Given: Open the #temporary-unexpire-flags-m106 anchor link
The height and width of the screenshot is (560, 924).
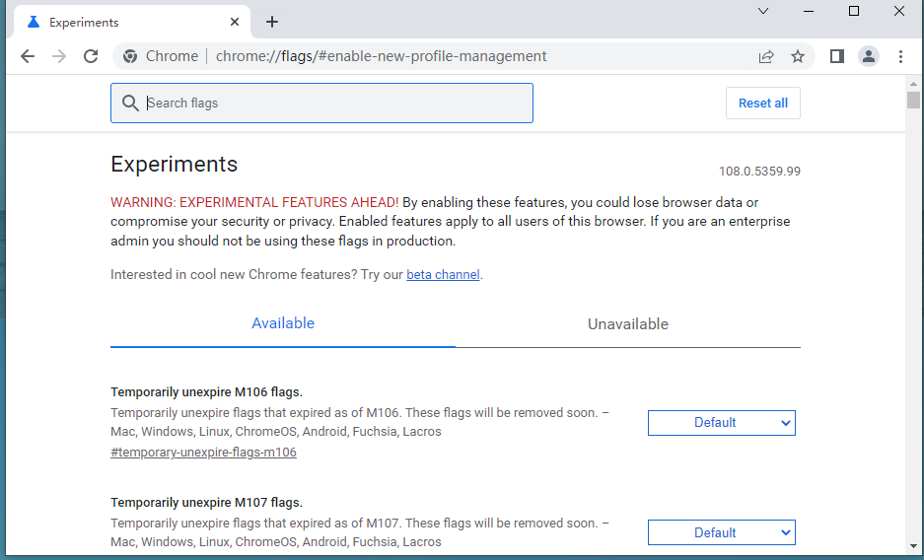Looking at the screenshot, I should click(x=203, y=453).
